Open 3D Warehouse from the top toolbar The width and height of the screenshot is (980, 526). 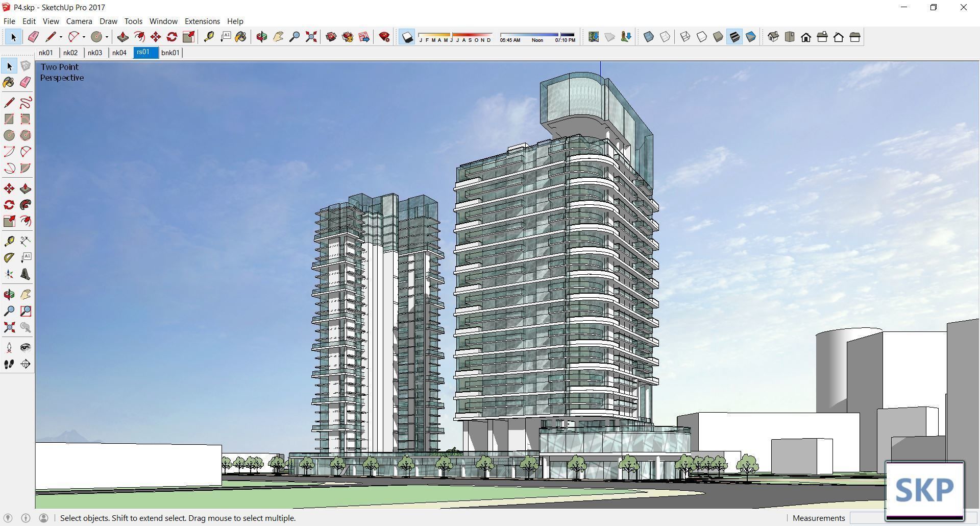pyautogui.click(x=331, y=37)
